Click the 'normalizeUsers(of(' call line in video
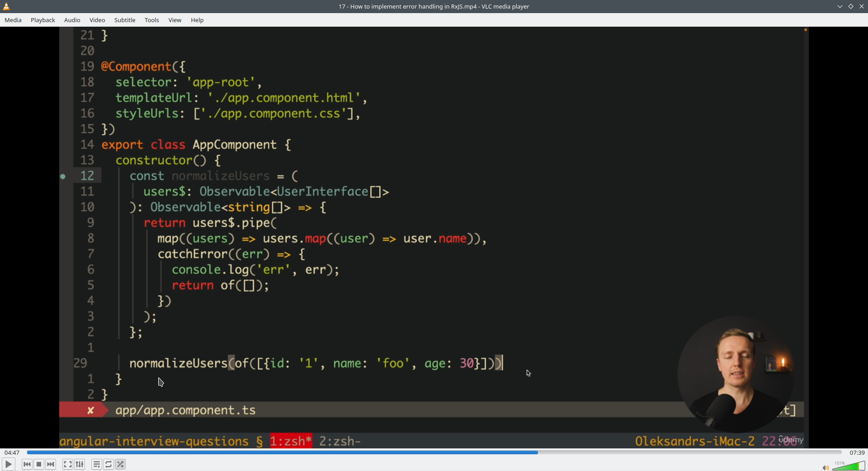 (316, 363)
